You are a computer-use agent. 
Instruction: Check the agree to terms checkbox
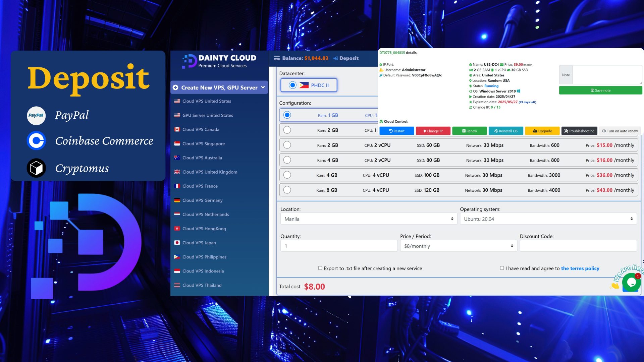coord(502,268)
